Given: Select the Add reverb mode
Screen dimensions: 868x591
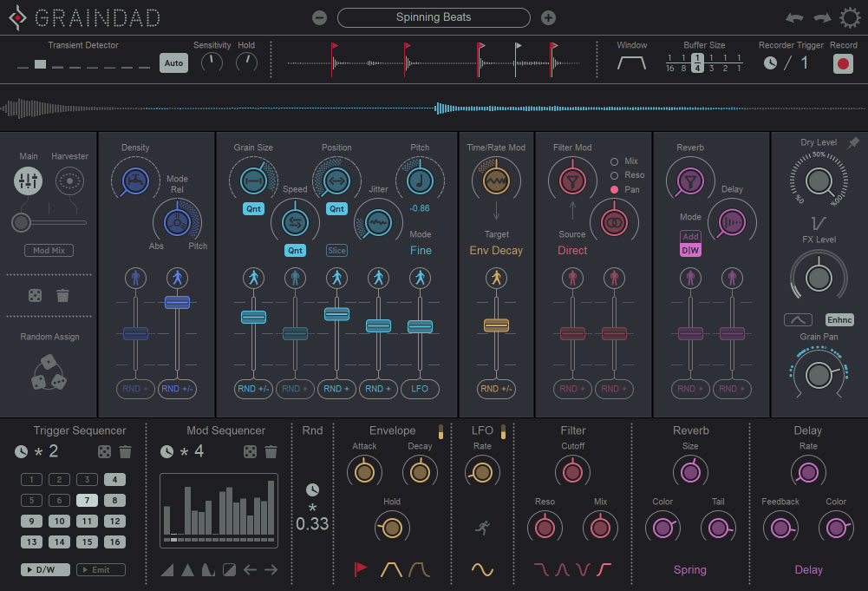Looking at the screenshot, I should coord(690,237).
